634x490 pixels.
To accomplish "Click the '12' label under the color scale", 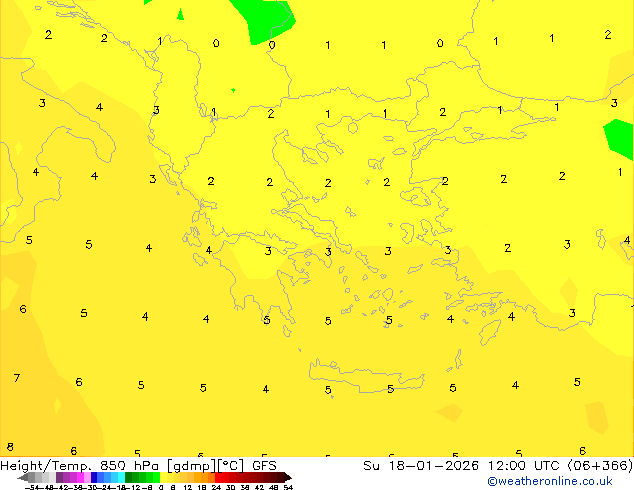I will point(188,487).
